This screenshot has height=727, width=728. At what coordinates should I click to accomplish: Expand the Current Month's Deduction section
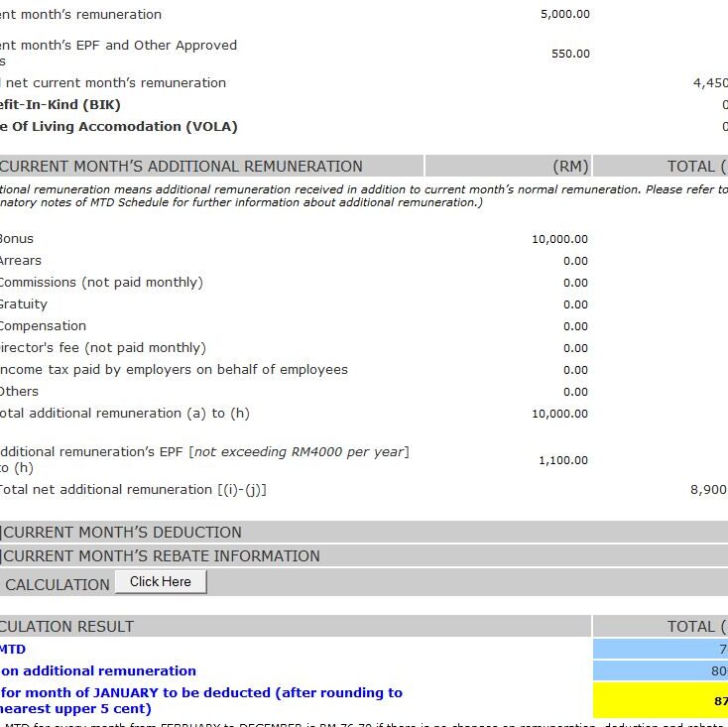click(123, 533)
